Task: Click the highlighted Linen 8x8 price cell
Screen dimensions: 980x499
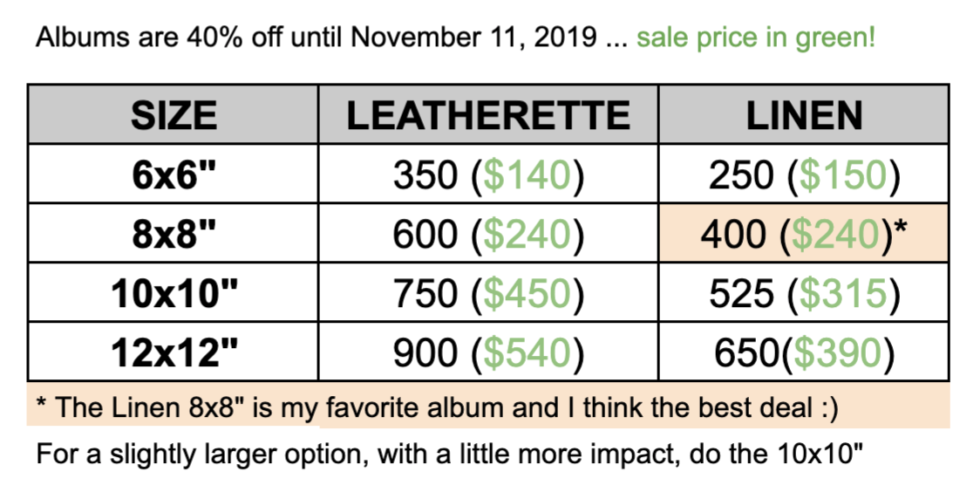Action: pyautogui.click(x=804, y=233)
